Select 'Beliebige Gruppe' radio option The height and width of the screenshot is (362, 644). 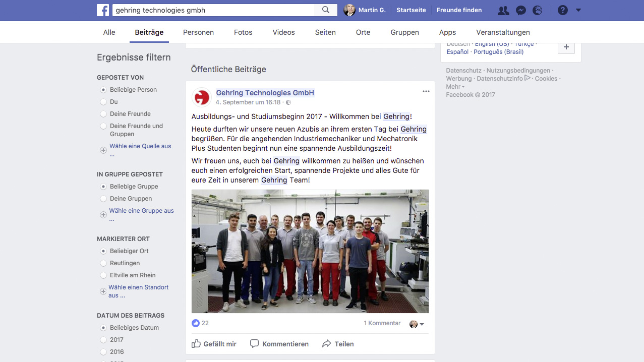pyautogui.click(x=103, y=187)
